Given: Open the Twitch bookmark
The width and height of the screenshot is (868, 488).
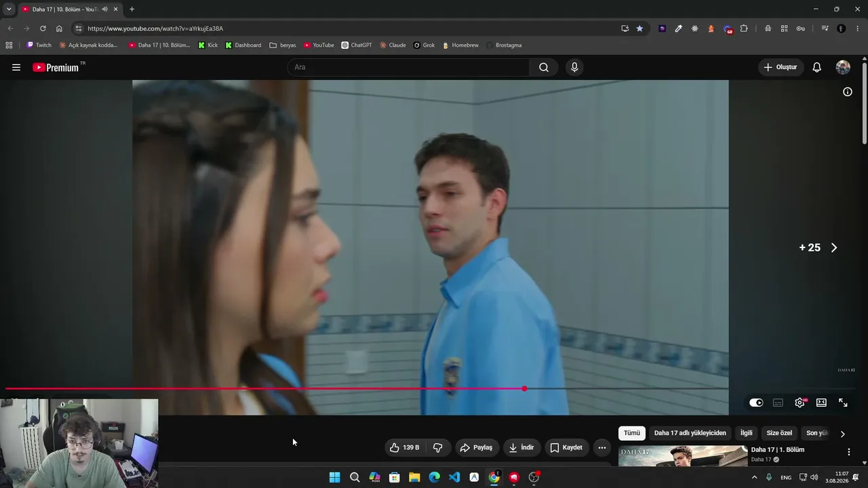Looking at the screenshot, I should pyautogui.click(x=39, y=45).
